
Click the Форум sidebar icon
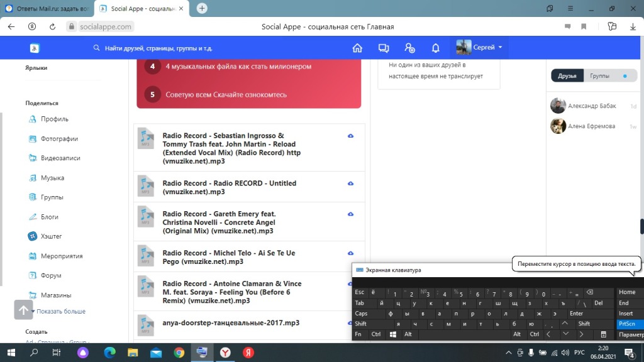tap(33, 275)
